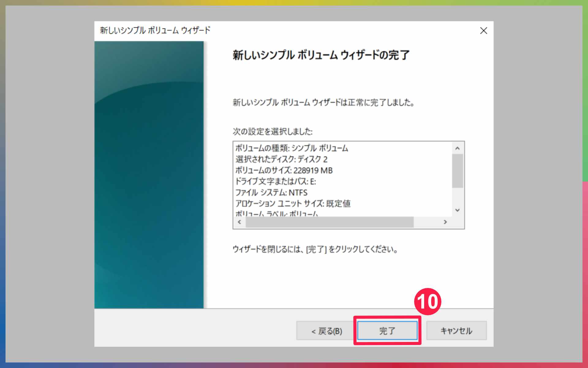Click horizontal scrollbar track right of thumb
The image size is (588, 368).
tap(428, 222)
